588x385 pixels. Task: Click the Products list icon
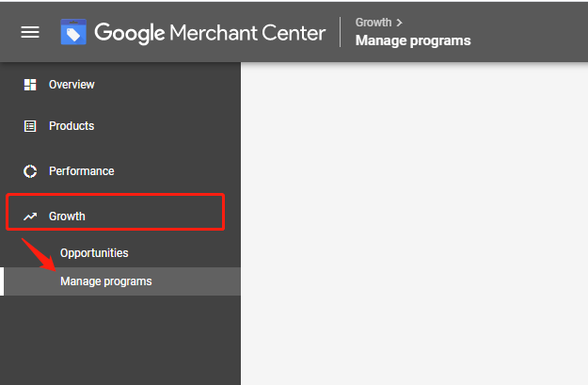tap(30, 126)
